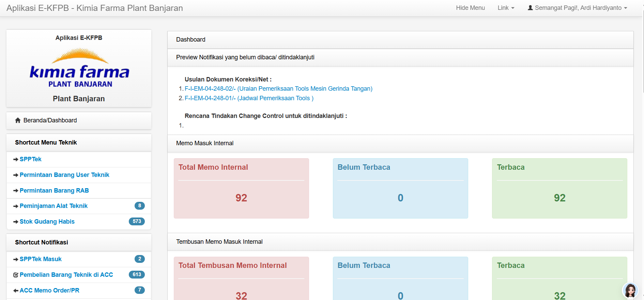Click the 8 badge on Peminjaman Alat Teknik
644x300 pixels.
(x=139, y=206)
